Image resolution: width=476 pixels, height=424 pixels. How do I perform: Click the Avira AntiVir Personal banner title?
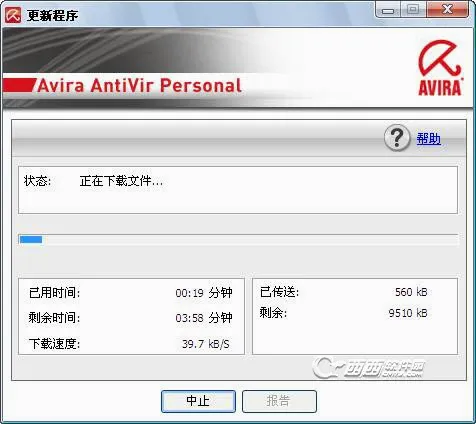[139, 86]
